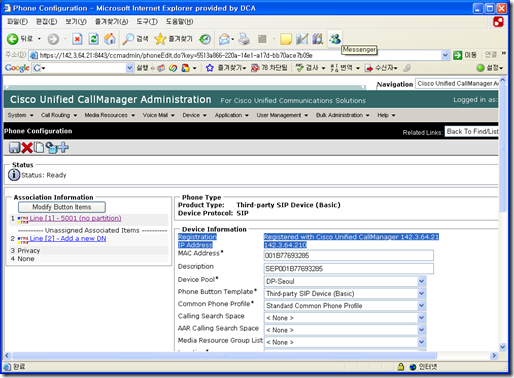Click the Messenger icon in IE toolbar

[335, 38]
